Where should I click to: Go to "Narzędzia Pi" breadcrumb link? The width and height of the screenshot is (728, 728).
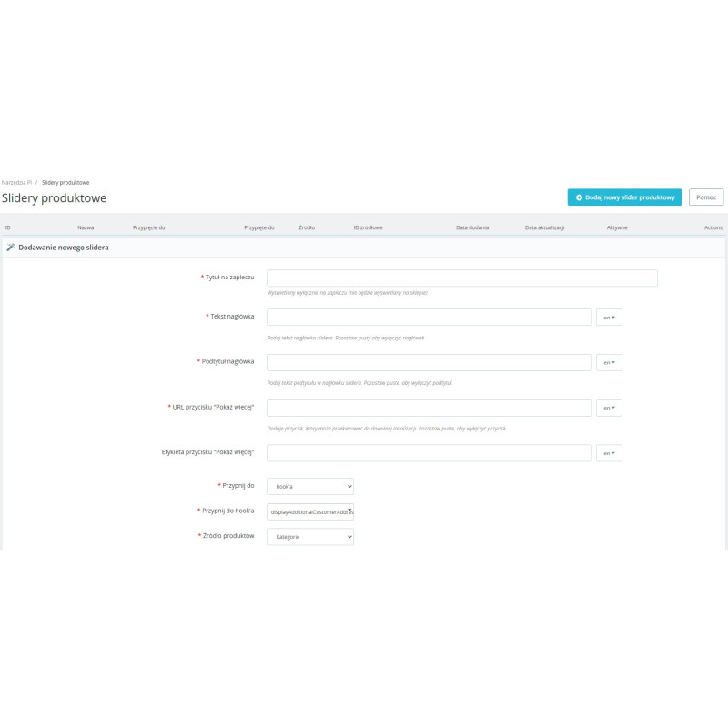tap(16, 182)
